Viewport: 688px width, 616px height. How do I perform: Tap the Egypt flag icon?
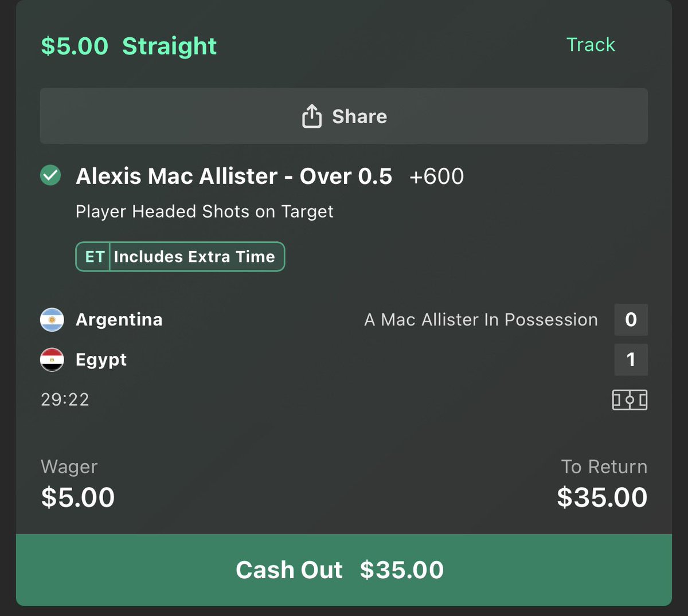pos(52,360)
